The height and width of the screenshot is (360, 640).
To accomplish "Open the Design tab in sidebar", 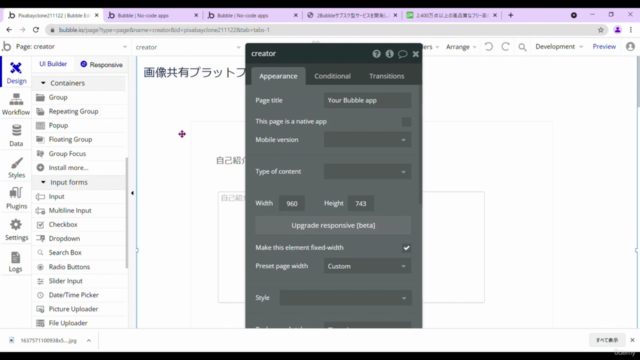I will [16, 72].
